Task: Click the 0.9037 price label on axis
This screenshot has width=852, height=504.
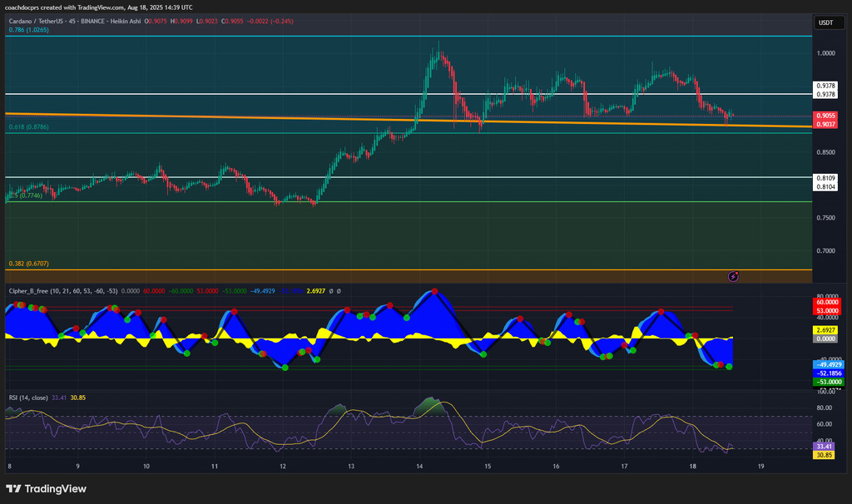Action: click(x=825, y=124)
